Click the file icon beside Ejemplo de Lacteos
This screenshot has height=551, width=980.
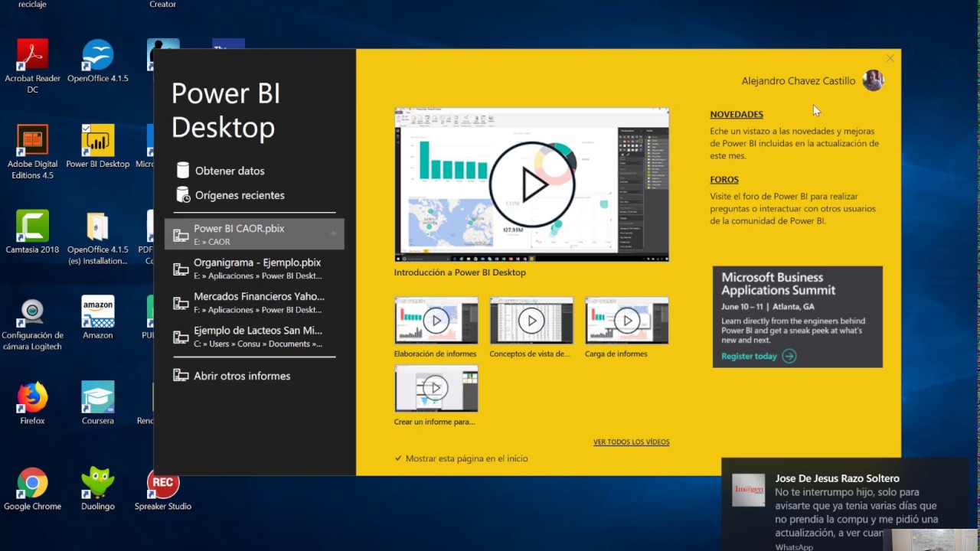click(x=181, y=337)
